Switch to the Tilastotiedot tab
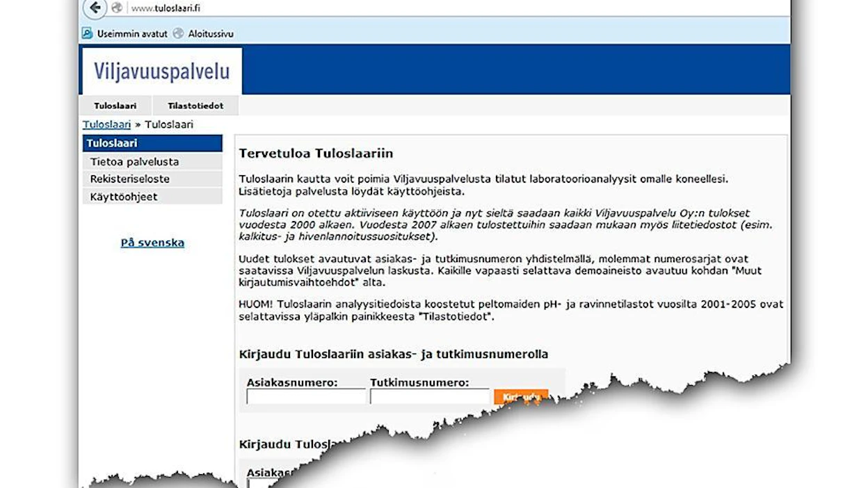Viewport: 868px width, 488px height. 195,106
